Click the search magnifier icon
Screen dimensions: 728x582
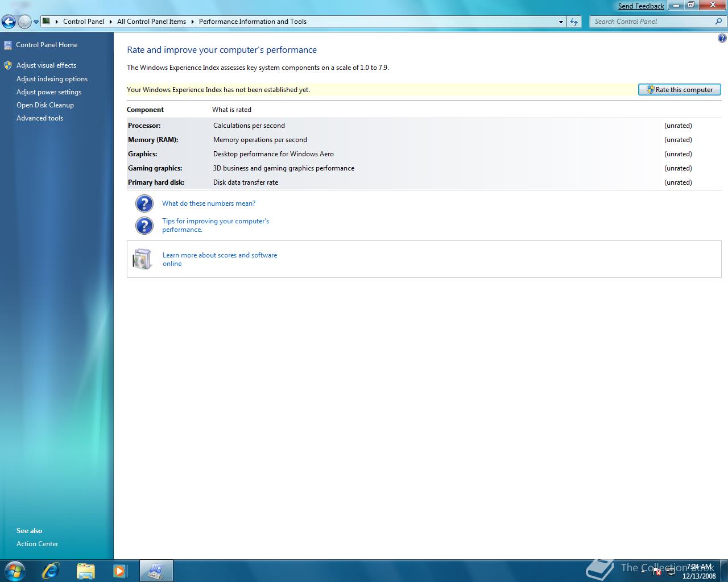pos(719,22)
